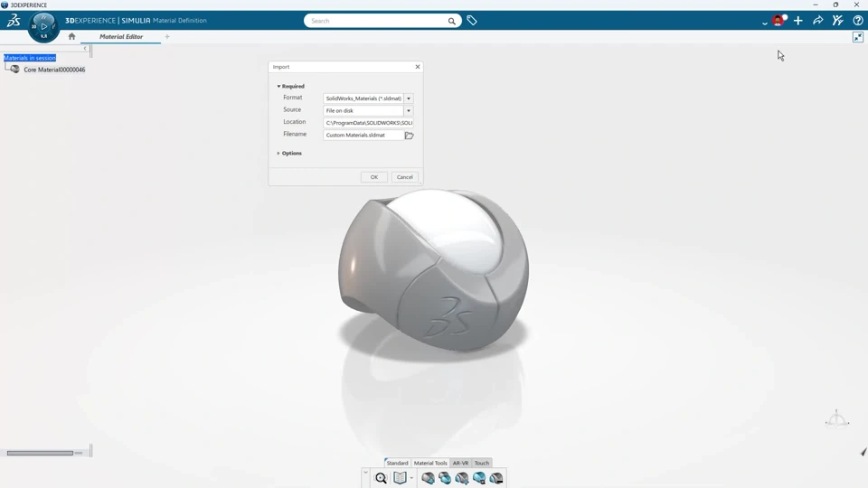Viewport: 868px width, 488px height.
Task: Click the view orientation robot icon
Action: [x=837, y=419]
